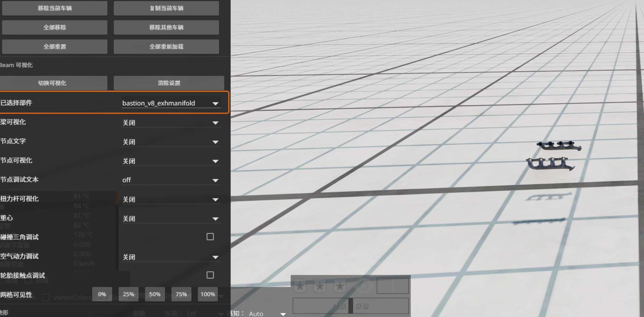Click the third star badge icon

[340, 286]
